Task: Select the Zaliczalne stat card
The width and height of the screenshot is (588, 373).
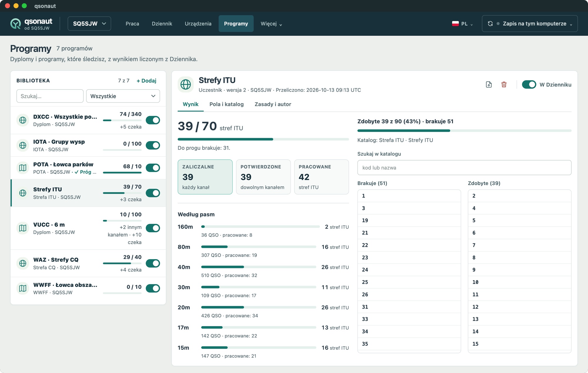Action: pos(205,177)
